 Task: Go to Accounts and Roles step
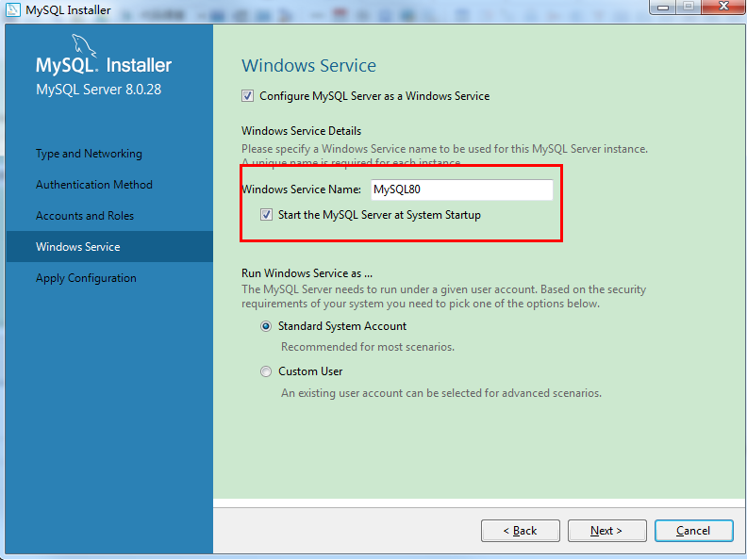pyautogui.click(x=85, y=216)
